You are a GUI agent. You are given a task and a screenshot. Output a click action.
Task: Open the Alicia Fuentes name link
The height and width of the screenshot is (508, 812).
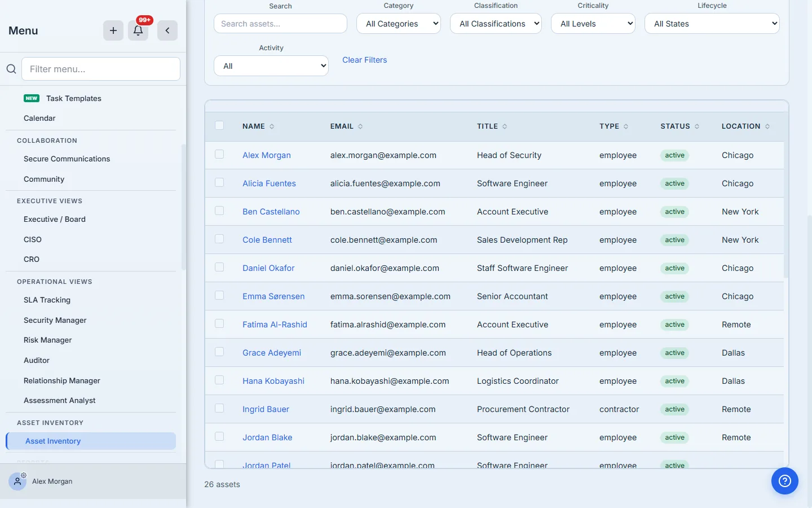[269, 183]
